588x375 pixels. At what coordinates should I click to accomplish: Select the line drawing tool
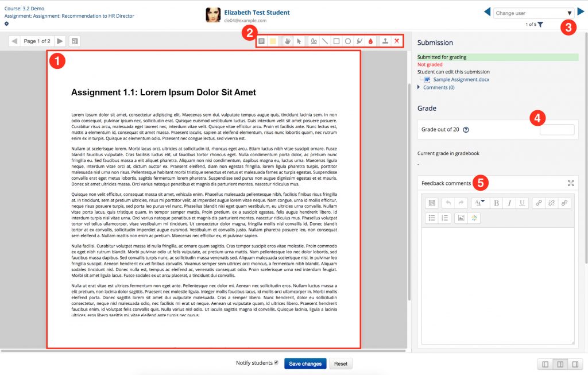(x=325, y=41)
